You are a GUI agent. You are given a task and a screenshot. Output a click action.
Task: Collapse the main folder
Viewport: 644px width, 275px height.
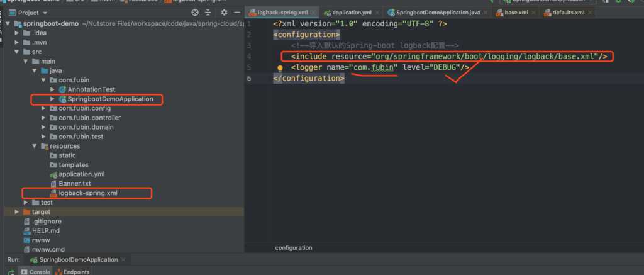click(x=26, y=61)
